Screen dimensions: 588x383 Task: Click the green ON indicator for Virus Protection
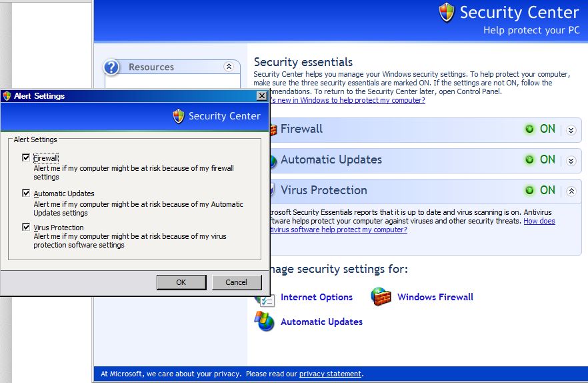(529, 190)
